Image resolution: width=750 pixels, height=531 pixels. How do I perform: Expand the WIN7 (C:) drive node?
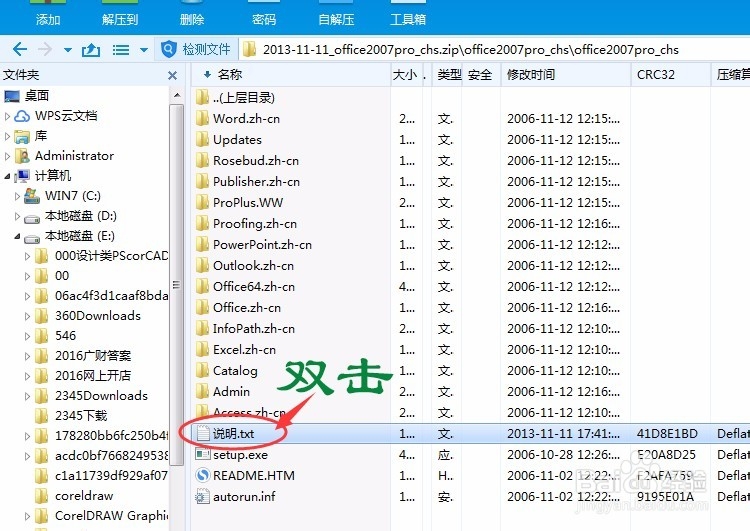click(x=17, y=196)
